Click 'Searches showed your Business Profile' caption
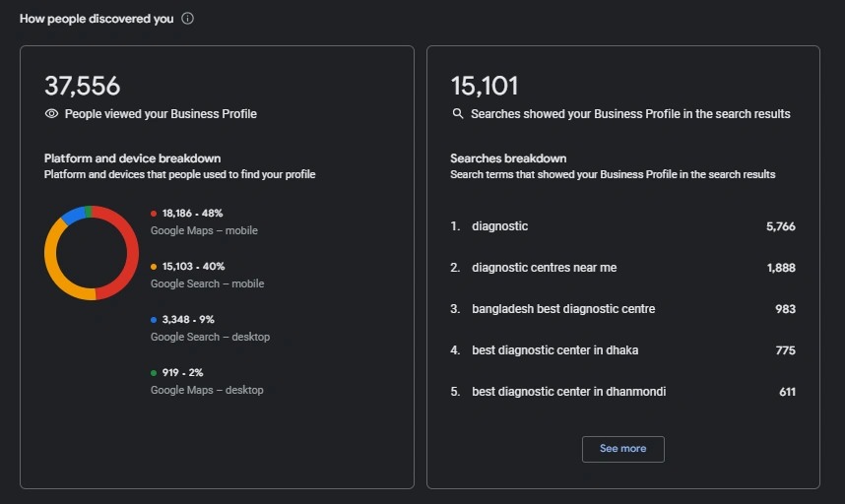This screenshot has height=504, width=845. 630,114
